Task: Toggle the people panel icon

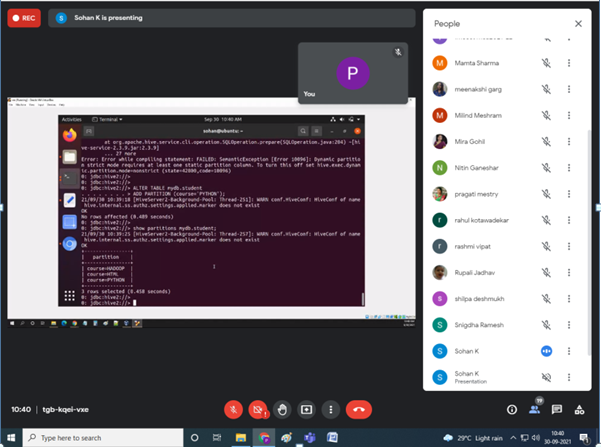Action: [x=535, y=409]
